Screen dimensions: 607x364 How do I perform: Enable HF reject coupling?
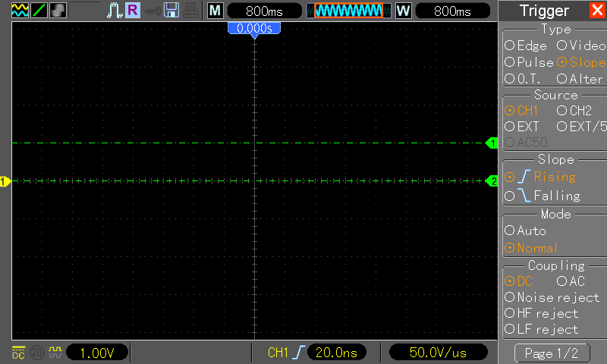(x=541, y=313)
